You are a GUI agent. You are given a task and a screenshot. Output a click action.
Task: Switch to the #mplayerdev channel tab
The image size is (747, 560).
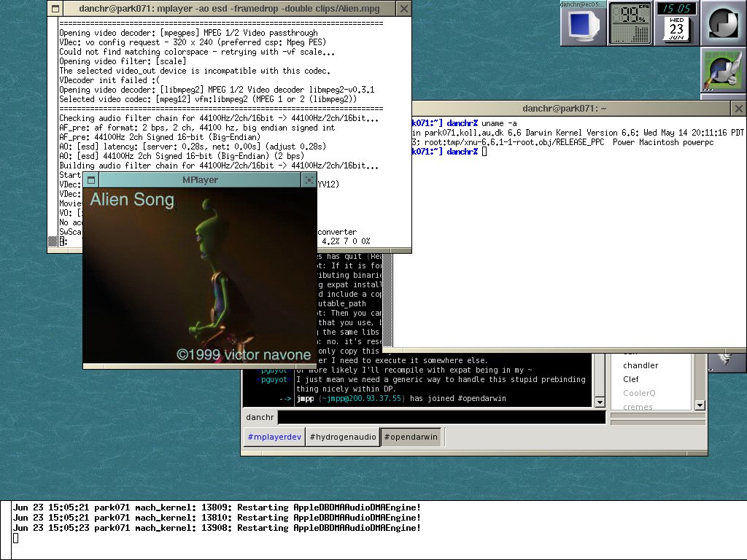(274, 437)
